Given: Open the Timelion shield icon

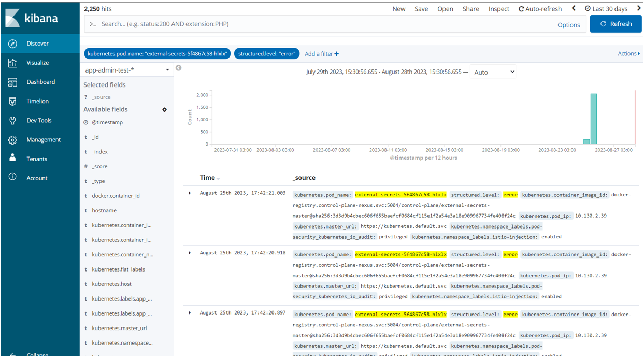Looking at the screenshot, I should coord(12,101).
